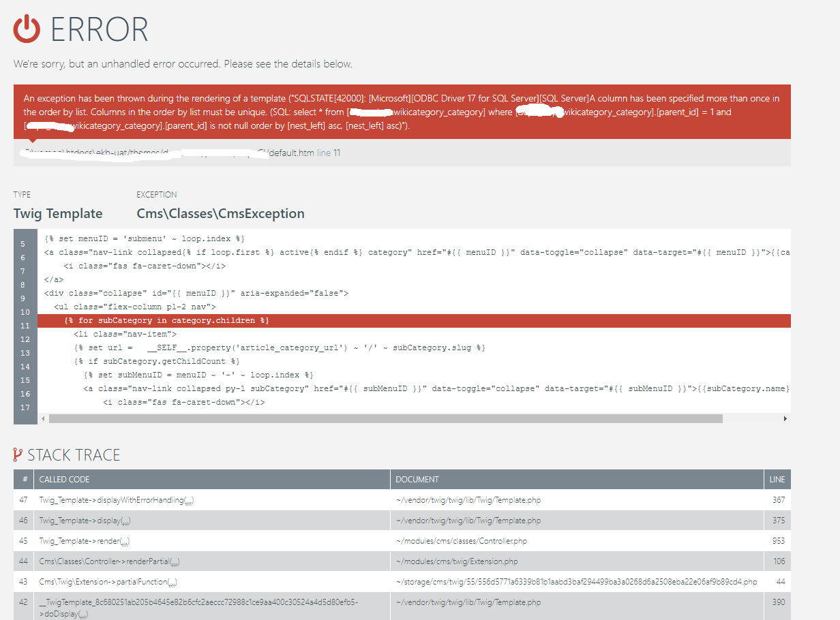840x620 pixels.
Task: Expand arguments of Controller->renderPartial(...) in row 44
Action: coord(175,561)
